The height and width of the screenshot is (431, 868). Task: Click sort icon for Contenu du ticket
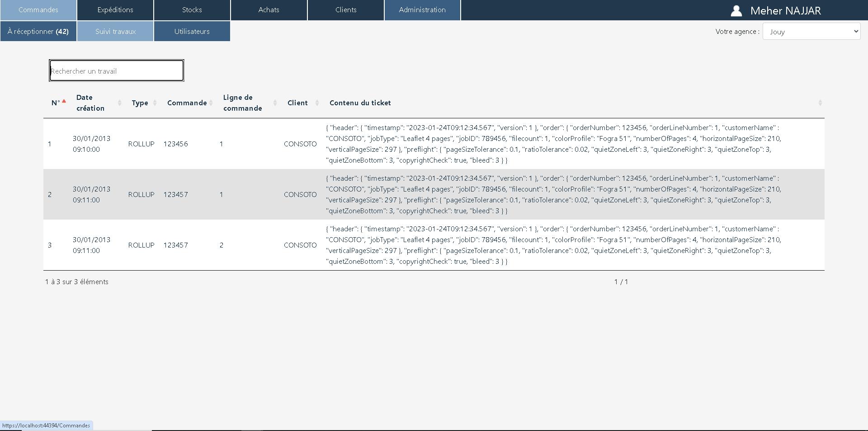(820, 103)
